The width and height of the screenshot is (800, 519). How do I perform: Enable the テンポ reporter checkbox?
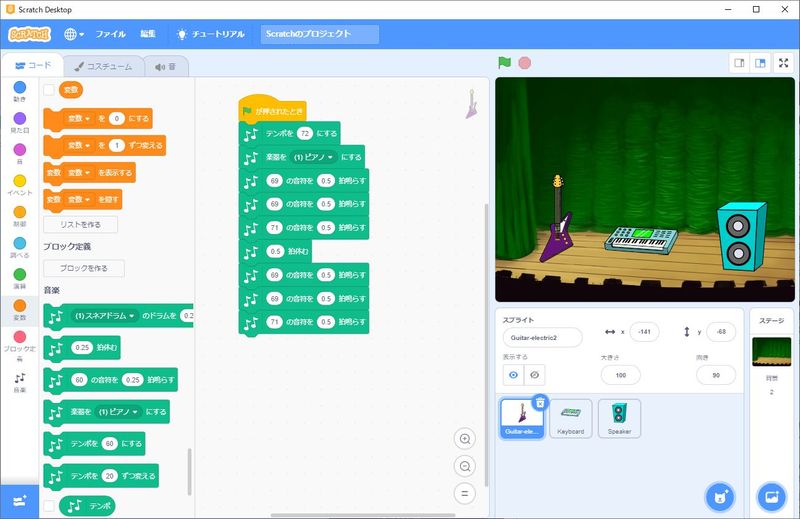pyautogui.click(x=49, y=506)
